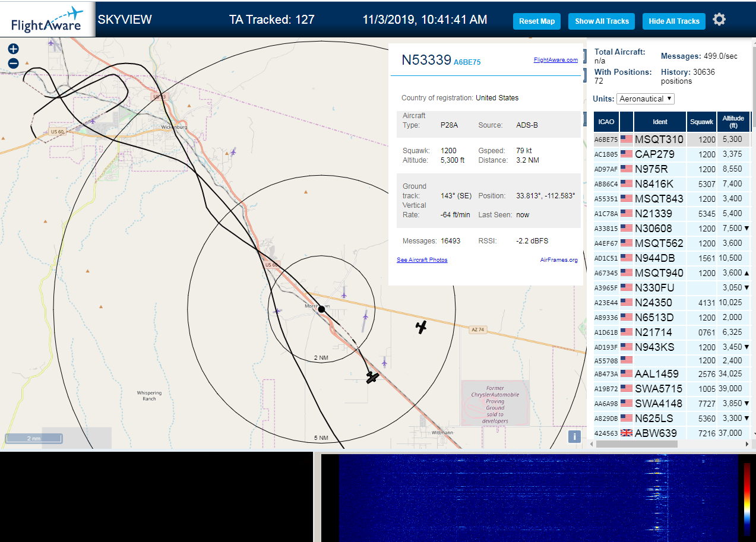This screenshot has height=542, width=756.
Task: Click Hide All Tracks button
Action: click(674, 21)
